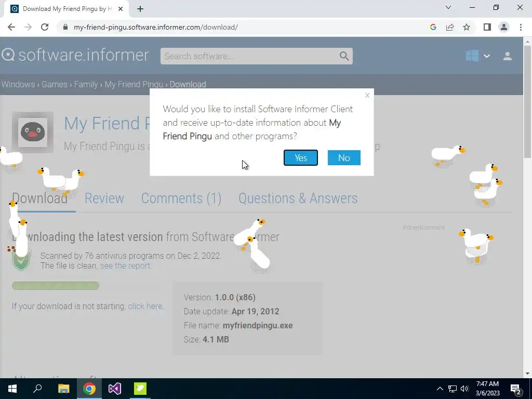Open network status tray icon
This screenshot has height=399, width=532.
[x=453, y=389]
